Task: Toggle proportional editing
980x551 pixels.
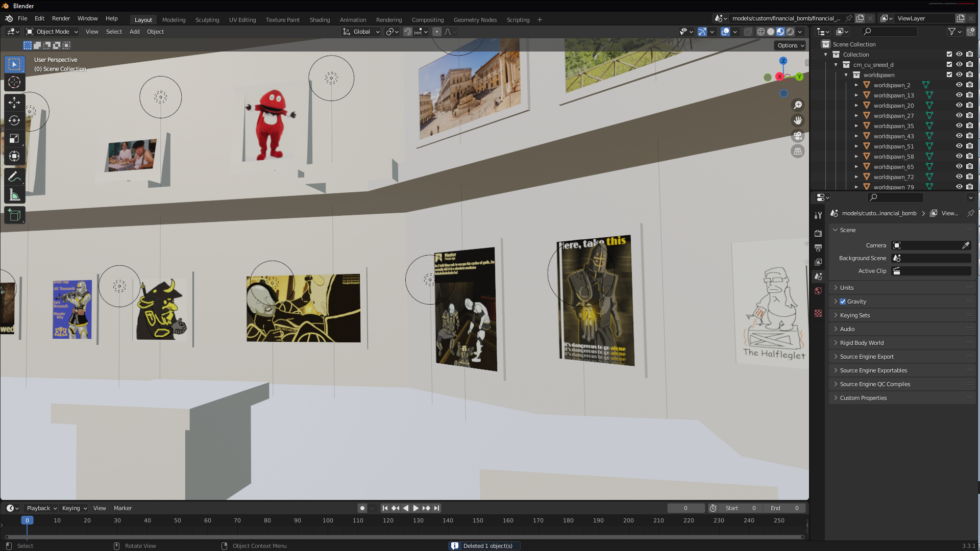Action: (437, 32)
